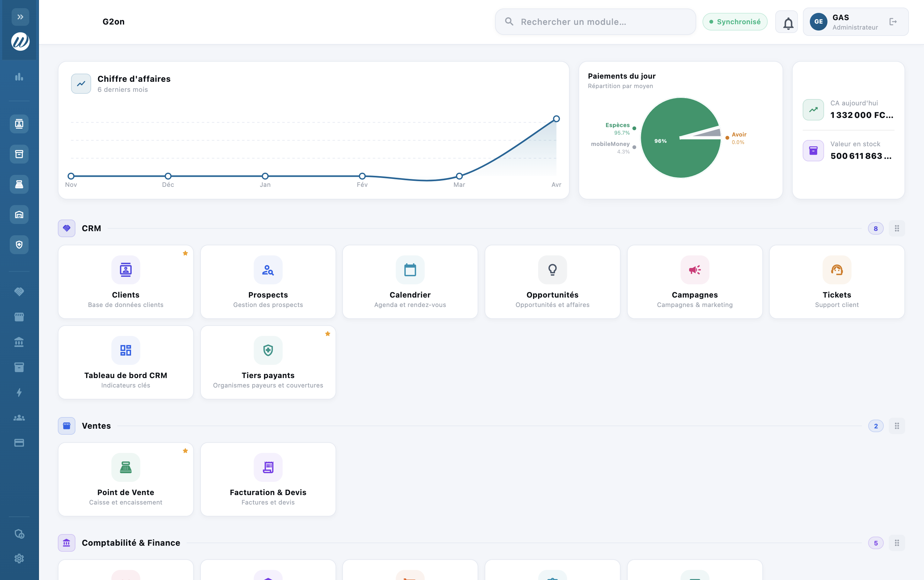924x580 pixels.
Task: Click the Ventes section drag handle
Action: click(x=897, y=426)
